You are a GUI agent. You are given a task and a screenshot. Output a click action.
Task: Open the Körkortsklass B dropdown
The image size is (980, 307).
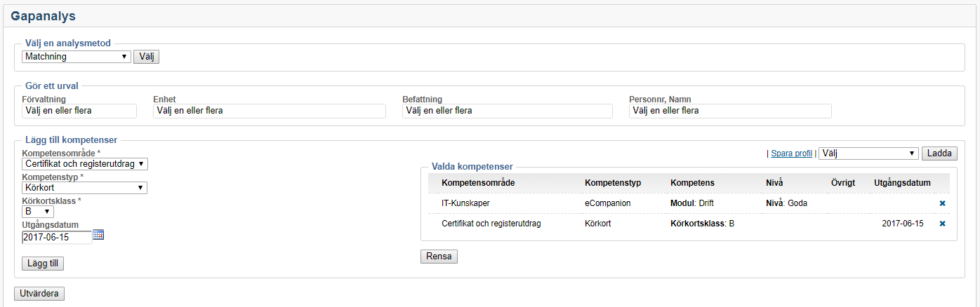[38, 212]
